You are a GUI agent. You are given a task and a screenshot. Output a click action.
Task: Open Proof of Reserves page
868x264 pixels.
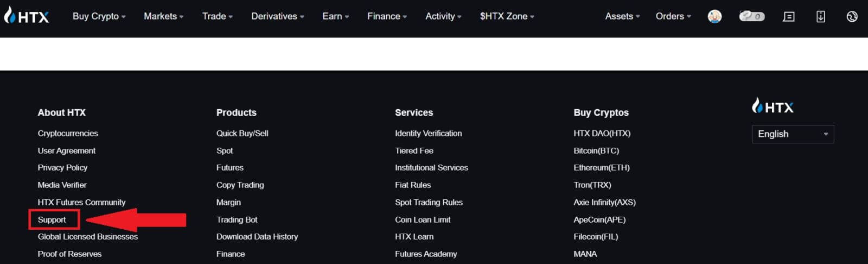pyautogui.click(x=69, y=254)
